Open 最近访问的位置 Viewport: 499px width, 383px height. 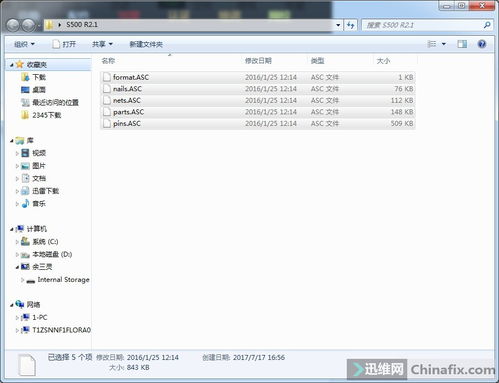tap(56, 103)
